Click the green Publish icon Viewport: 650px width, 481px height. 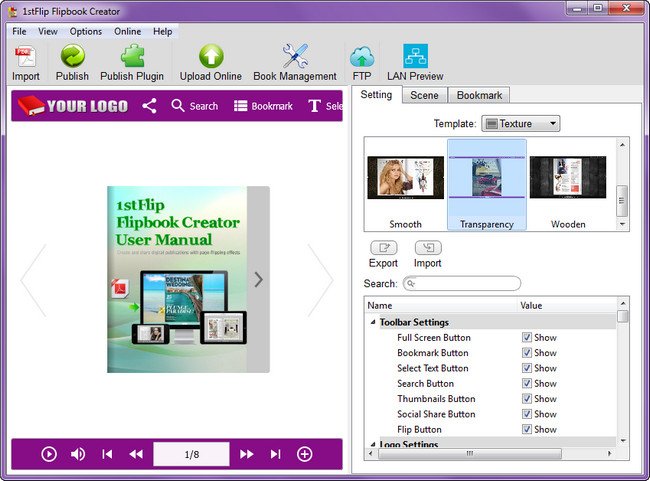click(x=73, y=56)
